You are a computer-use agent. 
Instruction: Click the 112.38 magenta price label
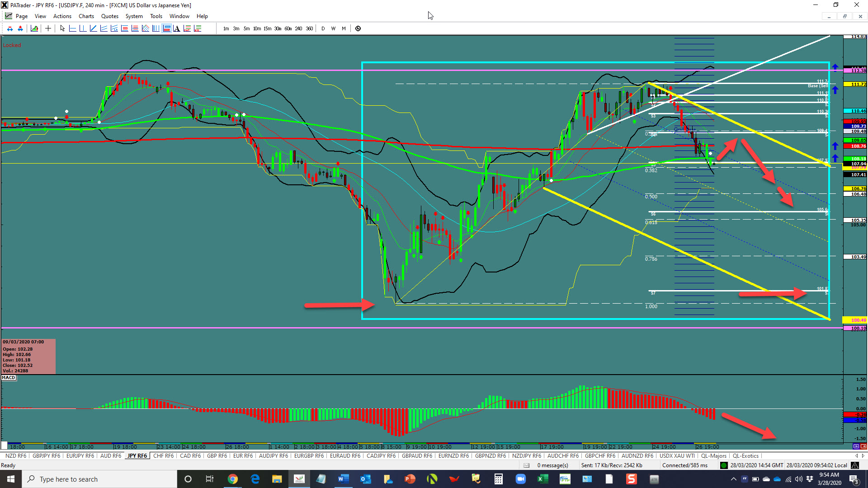point(855,70)
